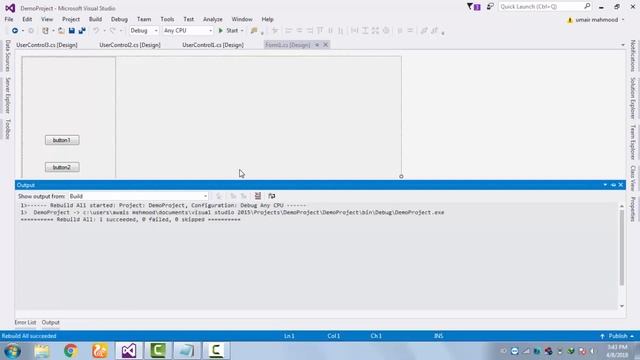640x360 pixels.
Task: Expand the Start button dropdown arrow
Action: [242, 31]
